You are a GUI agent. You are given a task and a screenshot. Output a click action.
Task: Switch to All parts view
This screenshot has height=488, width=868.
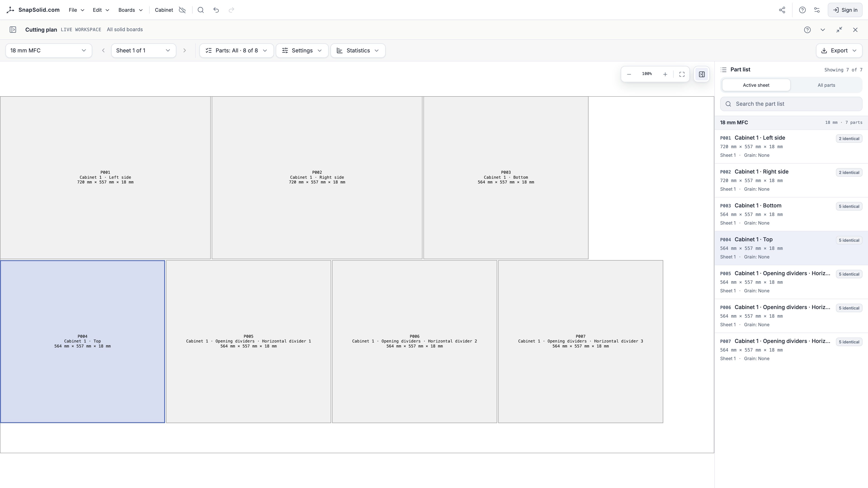point(826,85)
